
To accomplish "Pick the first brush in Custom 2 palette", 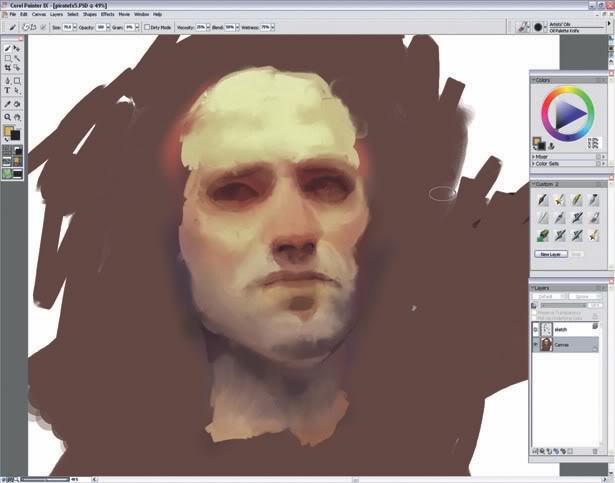I will [542, 200].
